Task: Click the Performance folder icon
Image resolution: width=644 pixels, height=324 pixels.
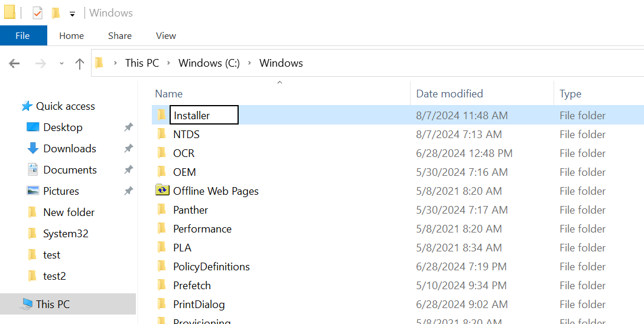Action: [x=162, y=228]
